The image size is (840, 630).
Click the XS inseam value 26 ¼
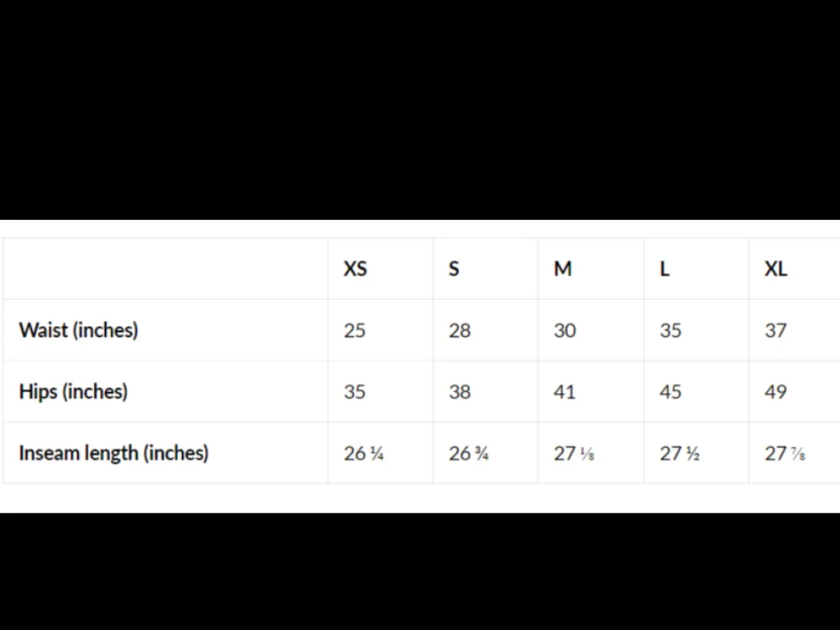[x=364, y=454]
